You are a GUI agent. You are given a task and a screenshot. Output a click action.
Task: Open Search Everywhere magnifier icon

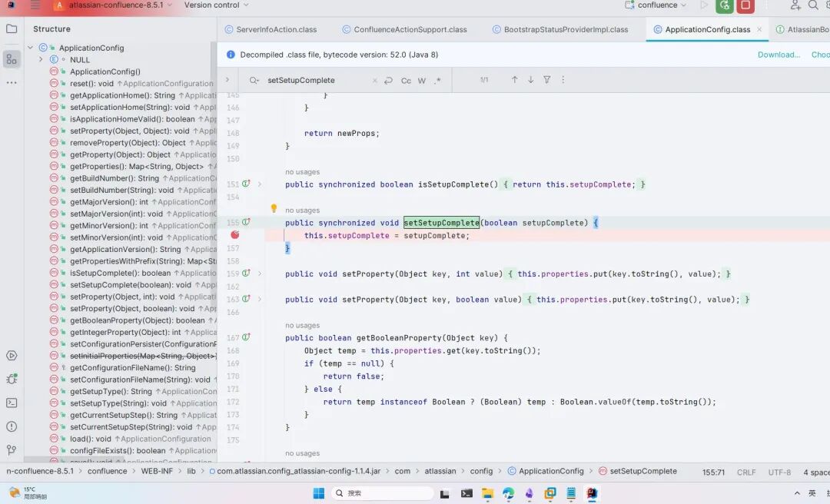813,5
